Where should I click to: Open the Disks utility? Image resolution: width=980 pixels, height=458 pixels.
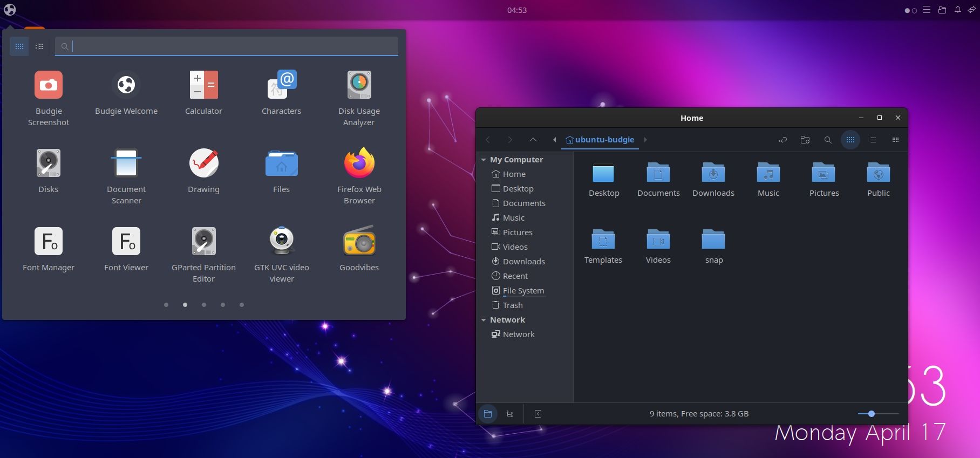49,171
